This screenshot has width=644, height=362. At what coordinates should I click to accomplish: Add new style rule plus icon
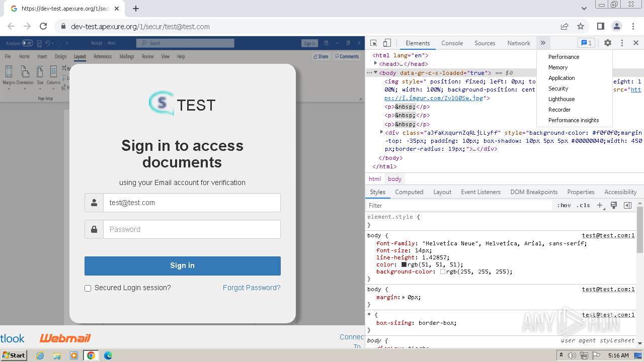point(600,205)
